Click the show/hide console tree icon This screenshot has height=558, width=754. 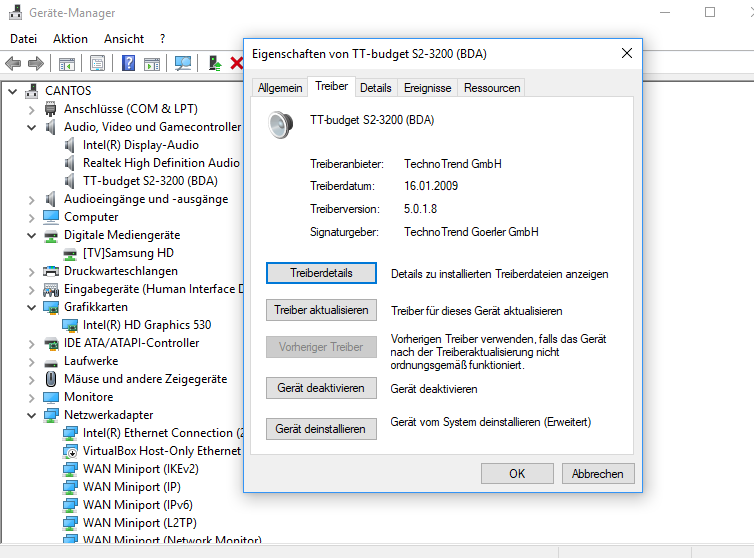[67, 63]
